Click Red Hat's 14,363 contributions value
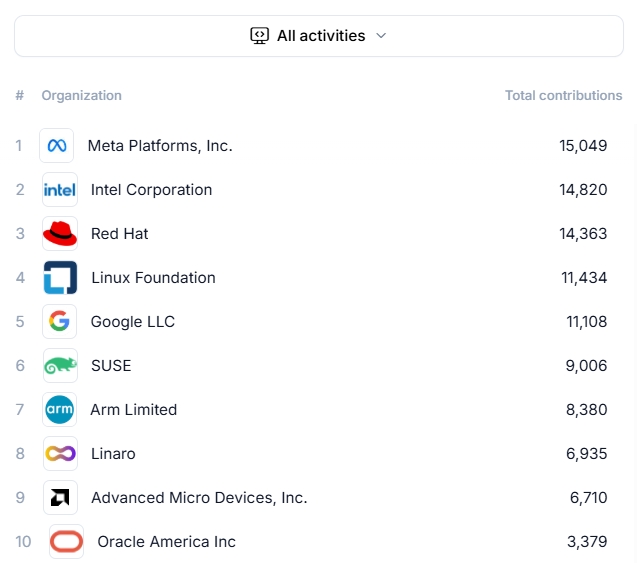This screenshot has width=637, height=563. click(x=583, y=234)
